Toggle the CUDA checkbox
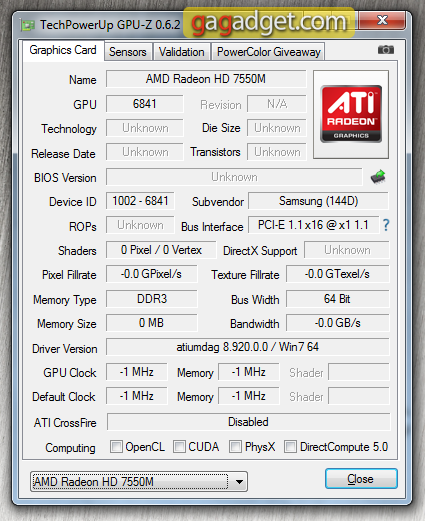 [x=179, y=446]
